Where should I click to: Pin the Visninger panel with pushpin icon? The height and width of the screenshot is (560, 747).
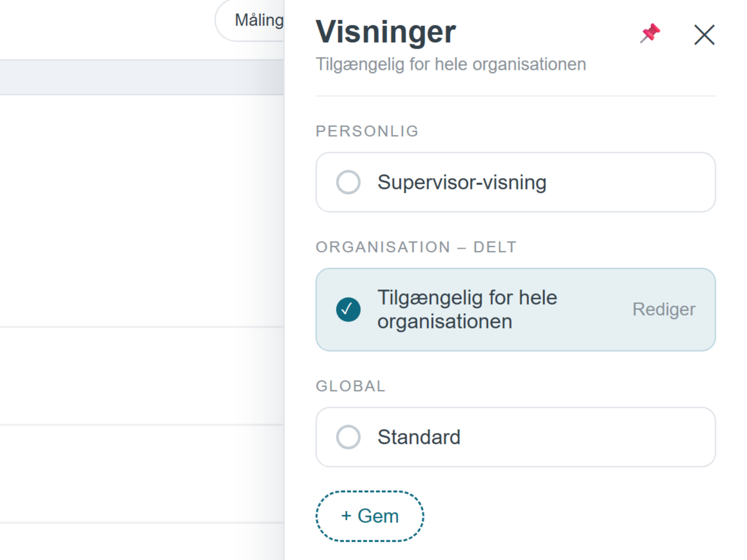coord(650,33)
